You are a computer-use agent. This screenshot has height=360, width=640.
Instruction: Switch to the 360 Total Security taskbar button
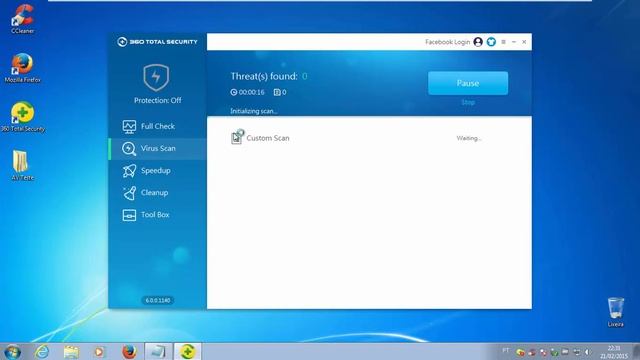pyautogui.click(x=187, y=351)
